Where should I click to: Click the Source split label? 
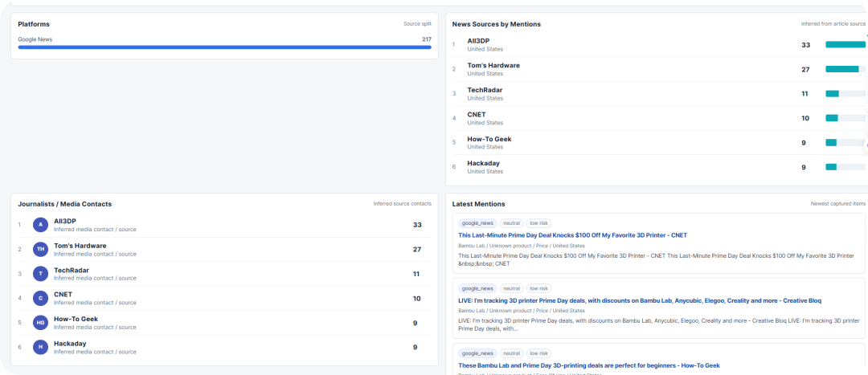point(417,24)
